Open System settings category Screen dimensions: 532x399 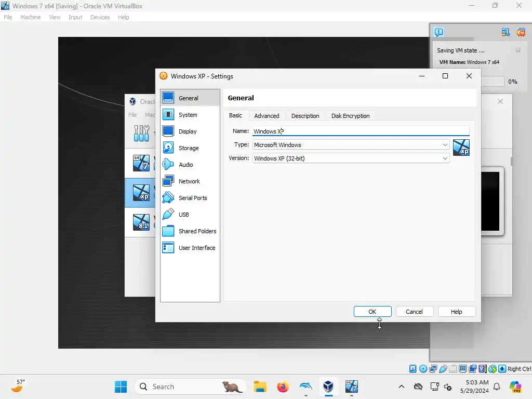point(190,115)
